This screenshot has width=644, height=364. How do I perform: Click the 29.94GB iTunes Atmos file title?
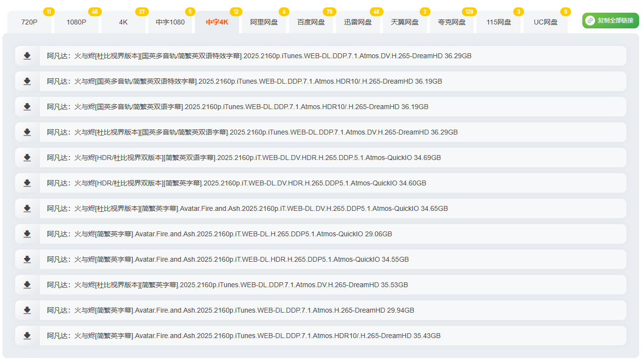click(x=230, y=310)
